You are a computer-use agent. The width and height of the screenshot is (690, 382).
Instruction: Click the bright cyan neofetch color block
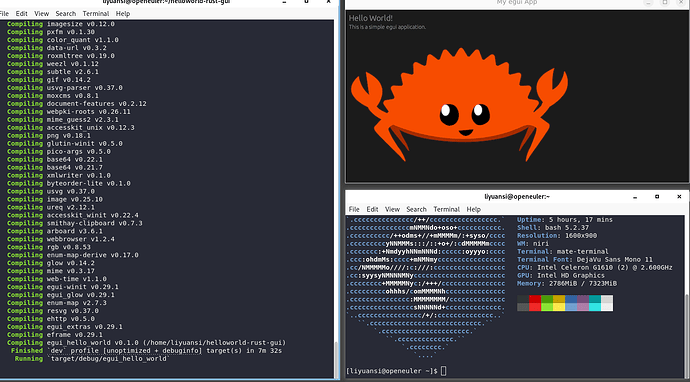(595, 307)
